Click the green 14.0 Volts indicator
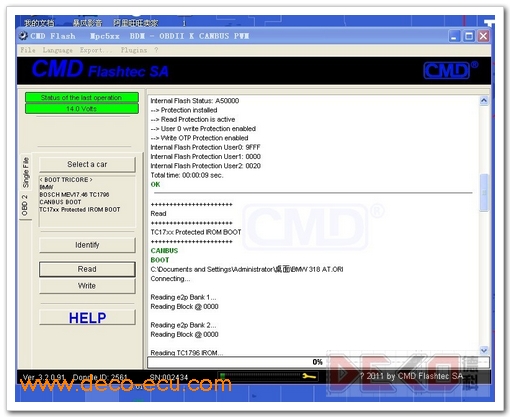The image size is (510, 417). 82,109
